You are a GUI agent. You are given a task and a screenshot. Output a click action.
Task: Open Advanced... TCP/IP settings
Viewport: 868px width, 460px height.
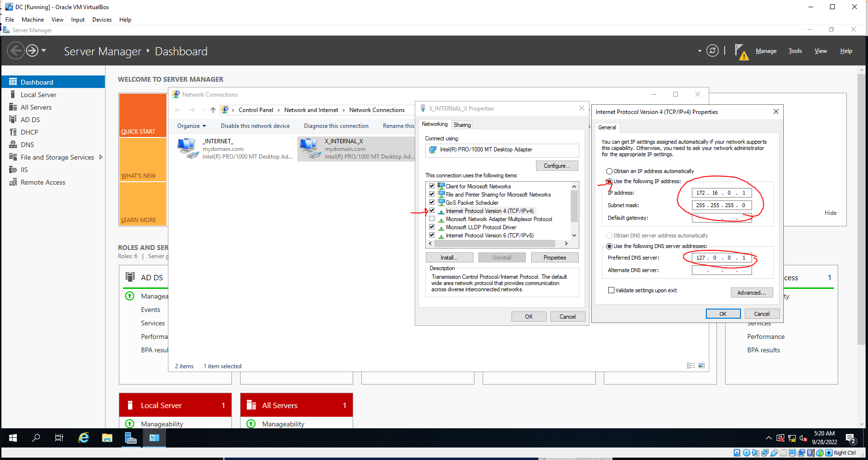tap(752, 293)
